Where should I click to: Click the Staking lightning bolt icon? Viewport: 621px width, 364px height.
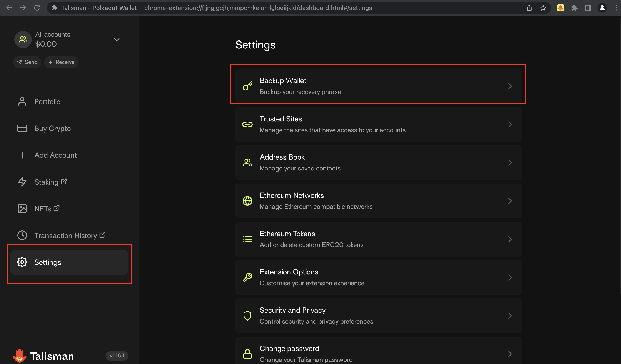pos(22,182)
